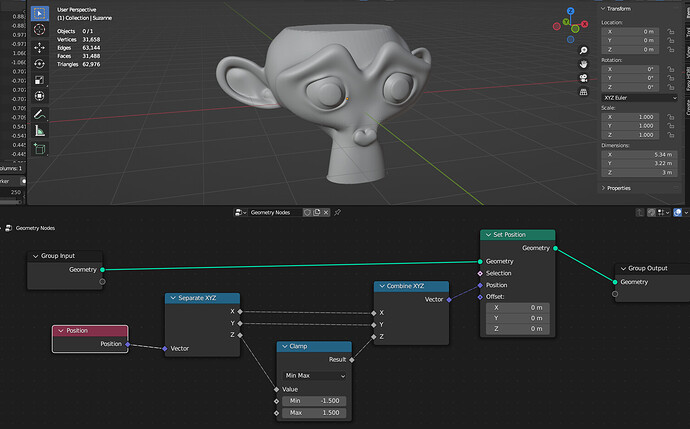
Task: Activate the Add Cube tool
Action: click(40, 149)
